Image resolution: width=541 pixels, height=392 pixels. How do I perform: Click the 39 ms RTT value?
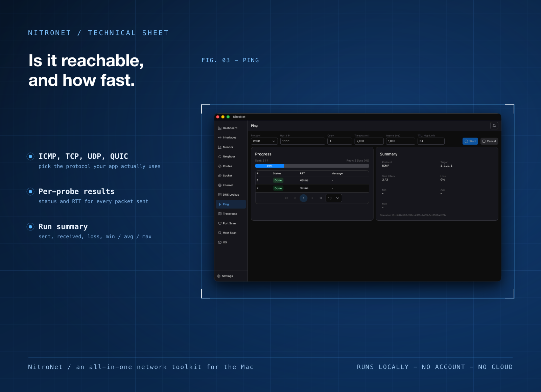(304, 188)
